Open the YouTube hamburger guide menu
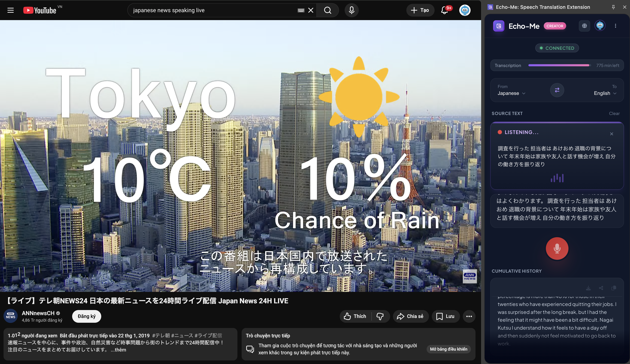630x364 pixels. (x=11, y=10)
